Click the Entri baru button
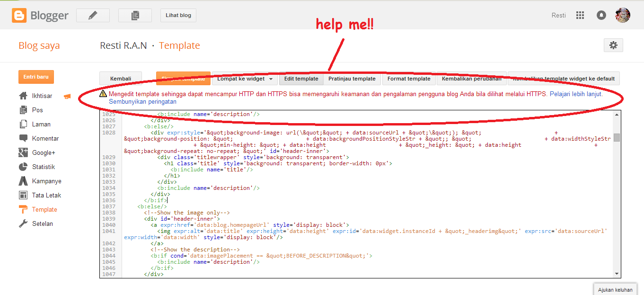 tap(36, 77)
